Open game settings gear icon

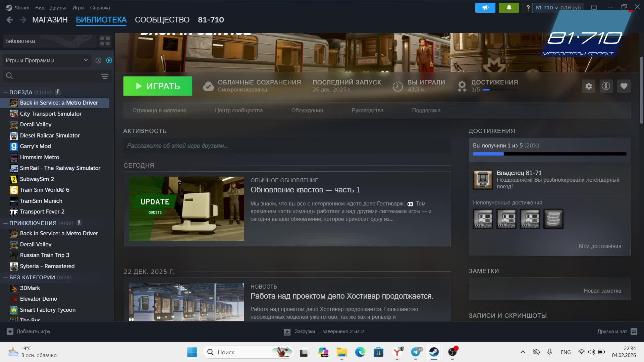pyautogui.click(x=589, y=86)
